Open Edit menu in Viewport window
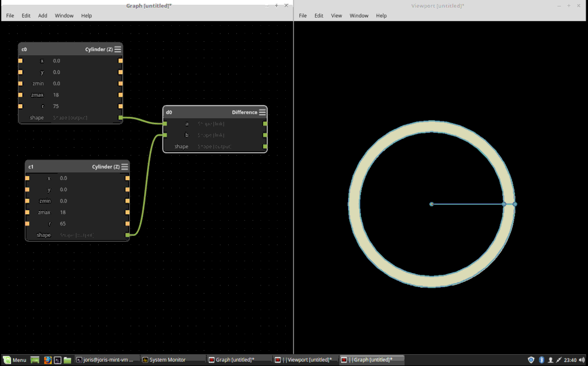Screen dimensions: 588x366 click(x=319, y=15)
